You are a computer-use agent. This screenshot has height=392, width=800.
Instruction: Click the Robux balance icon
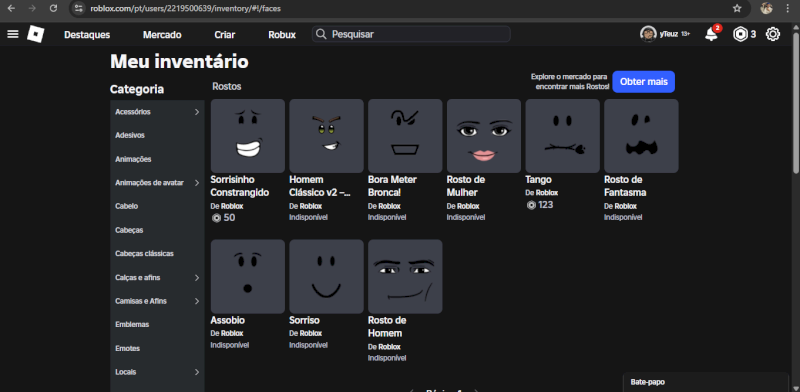click(x=740, y=34)
